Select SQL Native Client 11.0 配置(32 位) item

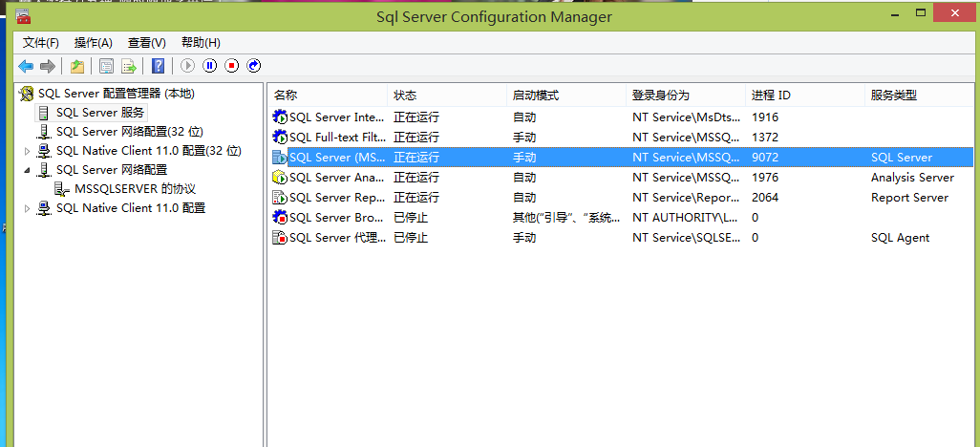click(149, 151)
